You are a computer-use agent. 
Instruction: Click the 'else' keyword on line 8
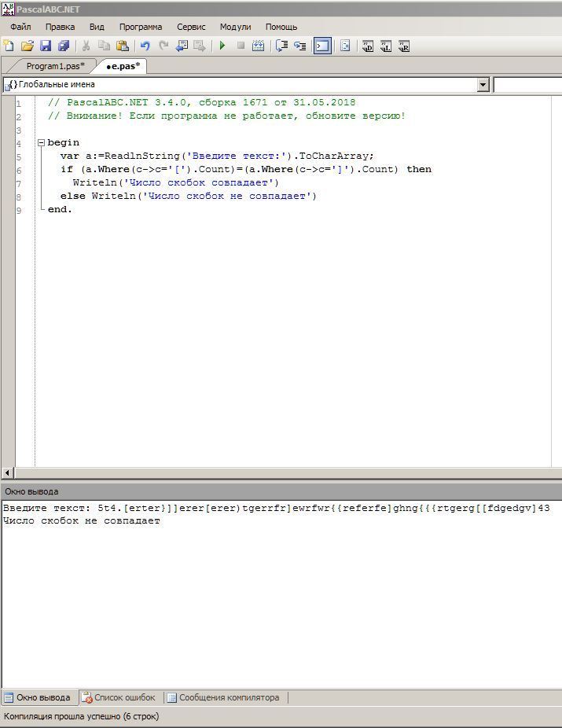pos(73,196)
